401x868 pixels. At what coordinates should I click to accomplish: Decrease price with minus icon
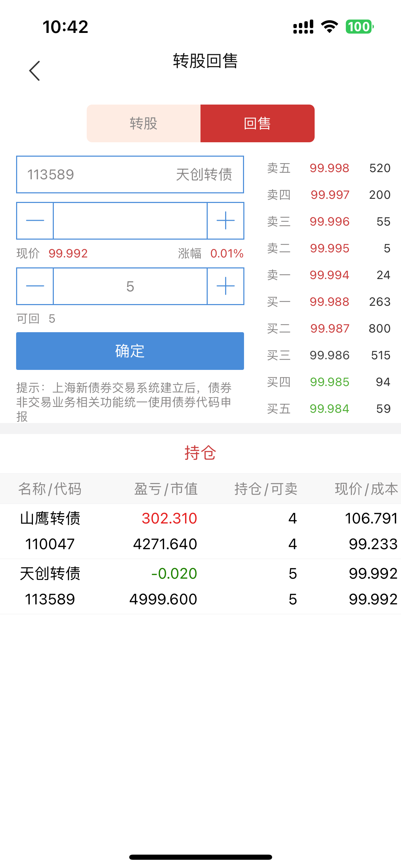pos(35,220)
